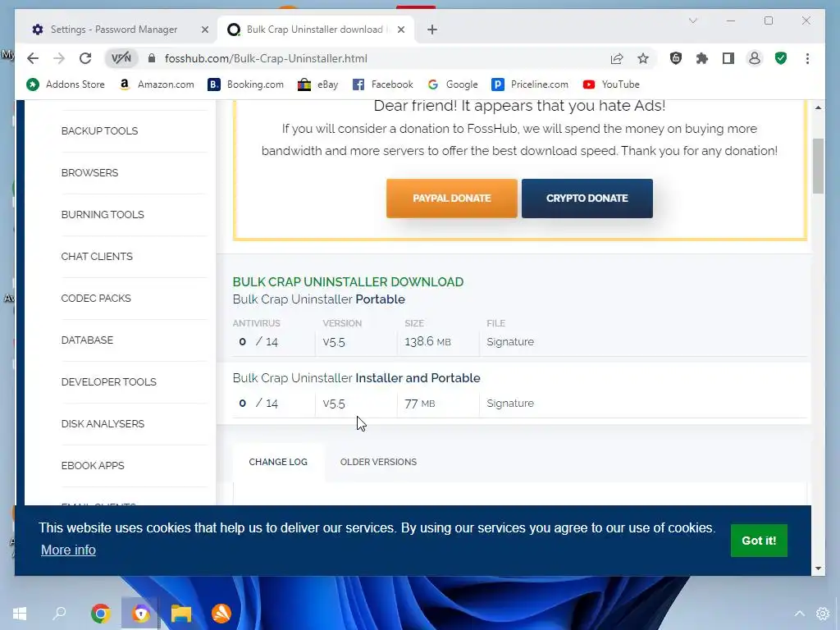Open the Burning Tools category

103,214
